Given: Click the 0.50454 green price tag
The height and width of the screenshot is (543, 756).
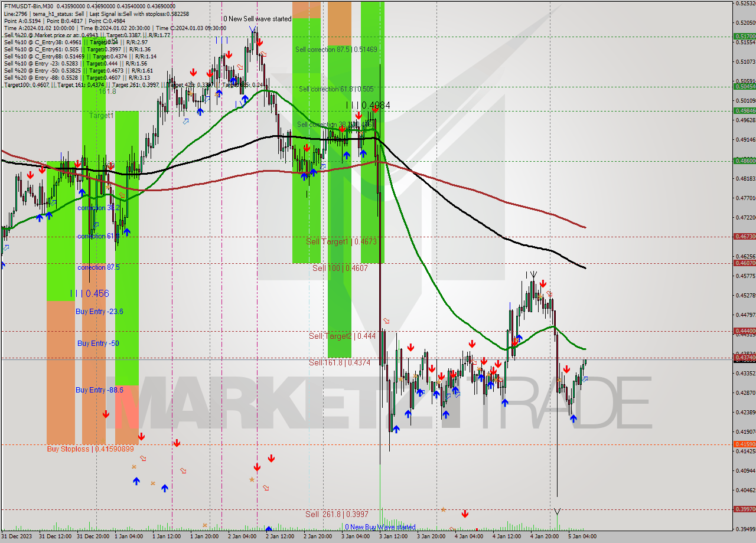Looking at the screenshot, I should 745,86.
